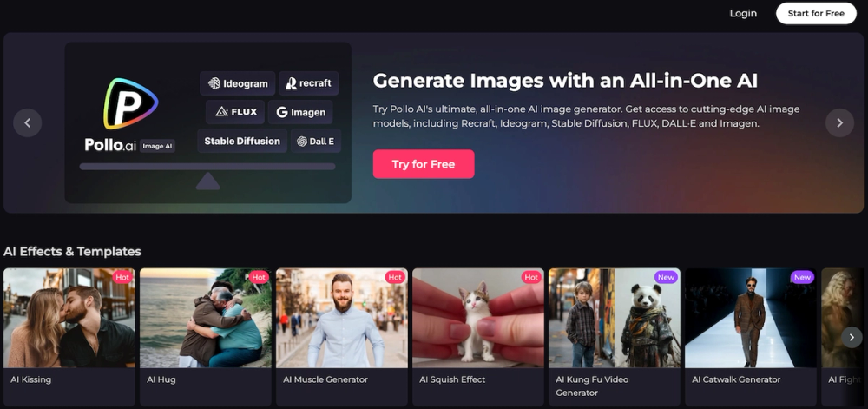Click the AI Catwalk Generator label
The height and width of the screenshot is (409, 868).
coord(736,379)
